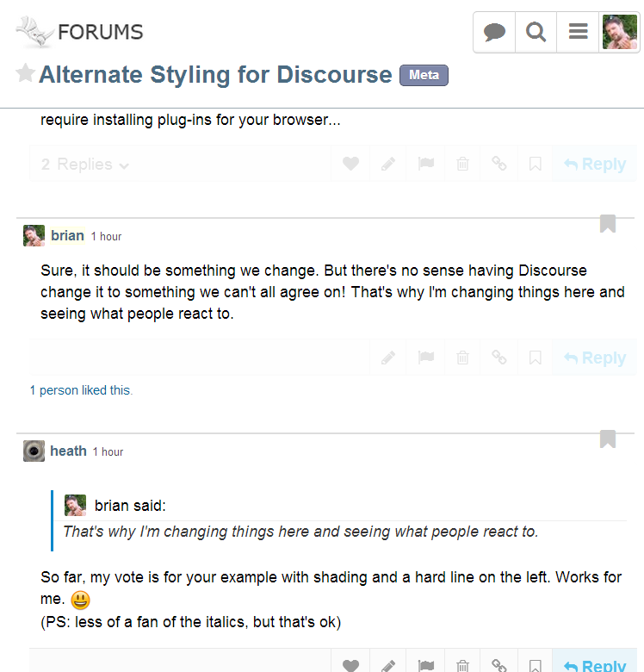Edit first post with pencil icon
Image resolution: width=644 pixels, height=672 pixels.
[388, 164]
